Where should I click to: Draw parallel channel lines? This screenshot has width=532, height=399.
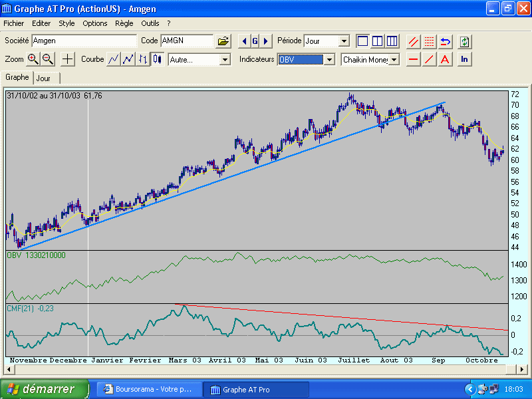(413, 41)
